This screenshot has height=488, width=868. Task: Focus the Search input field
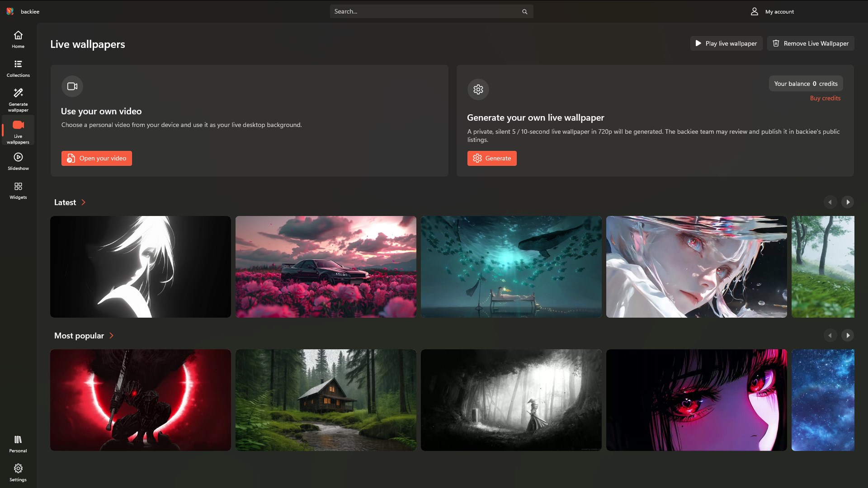click(431, 12)
